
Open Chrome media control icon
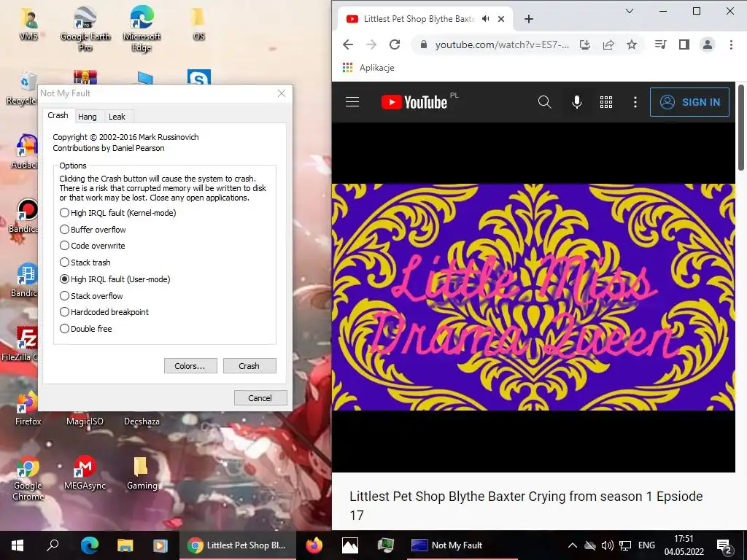tap(660, 44)
